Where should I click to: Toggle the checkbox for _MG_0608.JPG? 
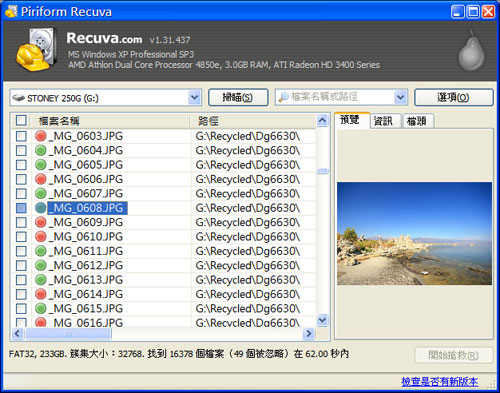pyautogui.click(x=21, y=208)
